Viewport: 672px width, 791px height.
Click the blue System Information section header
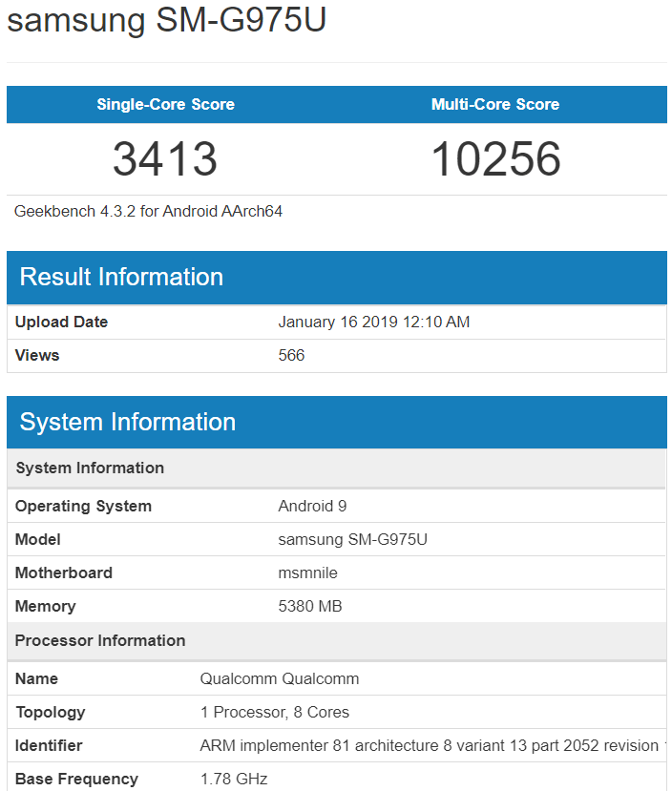click(337, 423)
